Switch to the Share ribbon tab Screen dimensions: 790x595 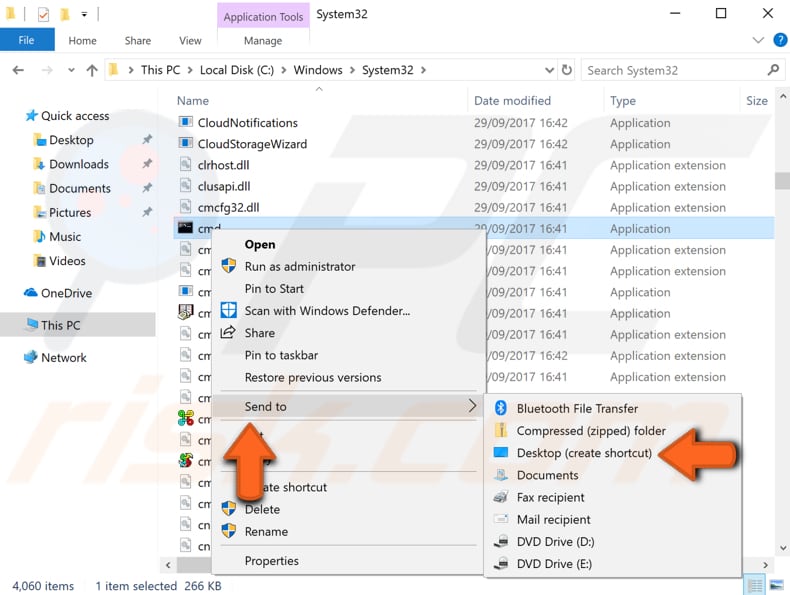point(138,41)
